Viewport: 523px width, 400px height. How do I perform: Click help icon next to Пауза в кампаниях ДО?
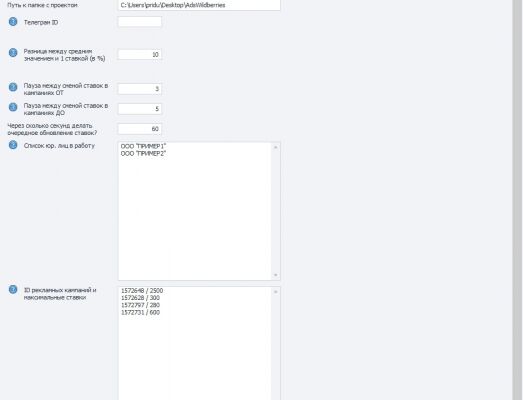[13, 107]
